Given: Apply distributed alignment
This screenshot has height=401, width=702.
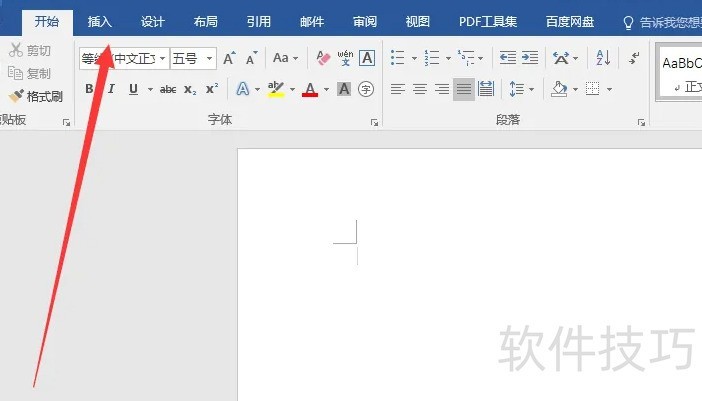Looking at the screenshot, I should tap(486, 89).
